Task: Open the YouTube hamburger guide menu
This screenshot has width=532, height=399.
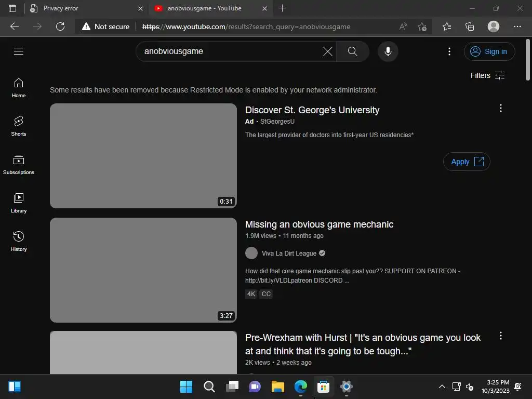Action: [x=19, y=51]
